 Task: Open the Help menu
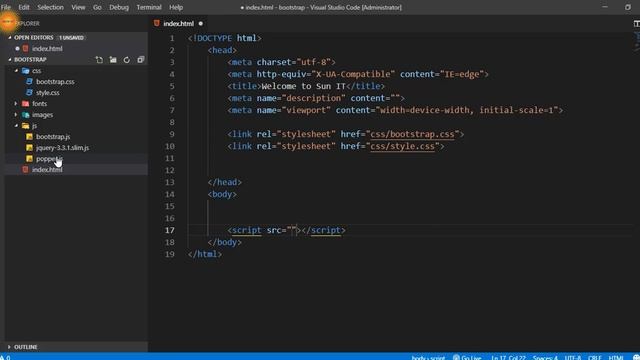pyautogui.click(x=176, y=7)
